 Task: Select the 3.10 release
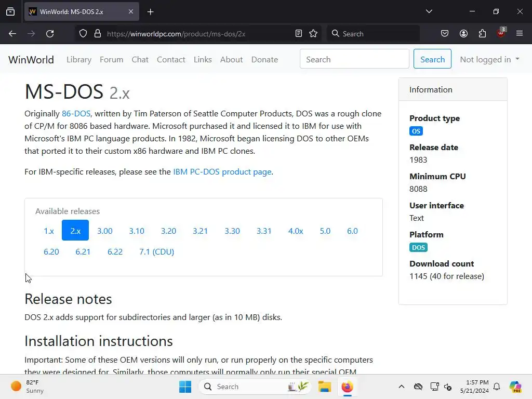tap(137, 231)
